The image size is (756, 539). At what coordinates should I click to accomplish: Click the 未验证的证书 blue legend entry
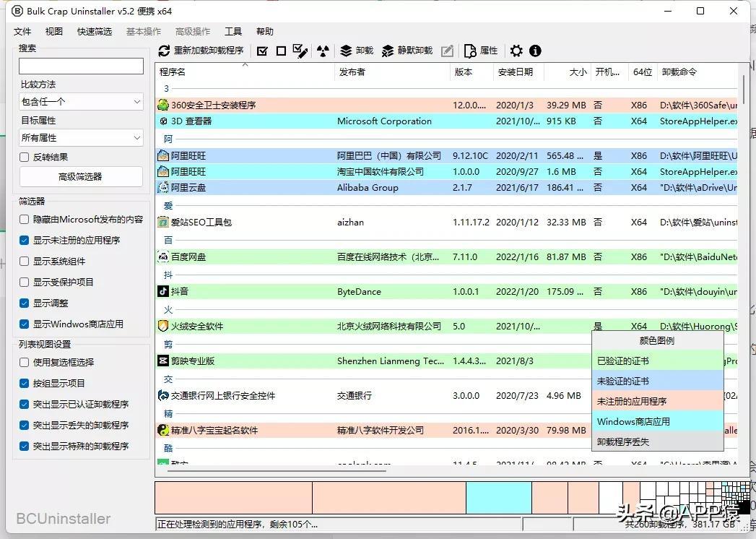click(658, 381)
